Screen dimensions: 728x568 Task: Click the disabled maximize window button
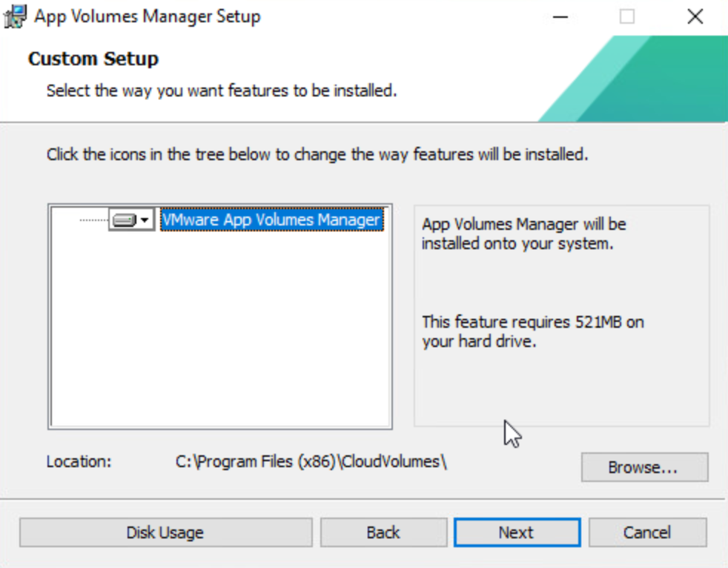pos(627,16)
